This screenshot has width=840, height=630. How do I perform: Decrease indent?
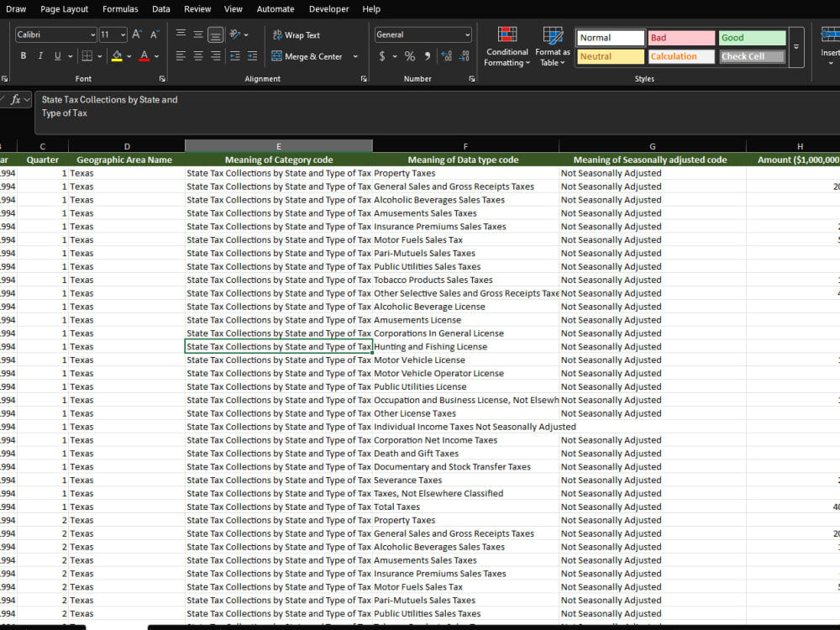(x=235, y=55)
